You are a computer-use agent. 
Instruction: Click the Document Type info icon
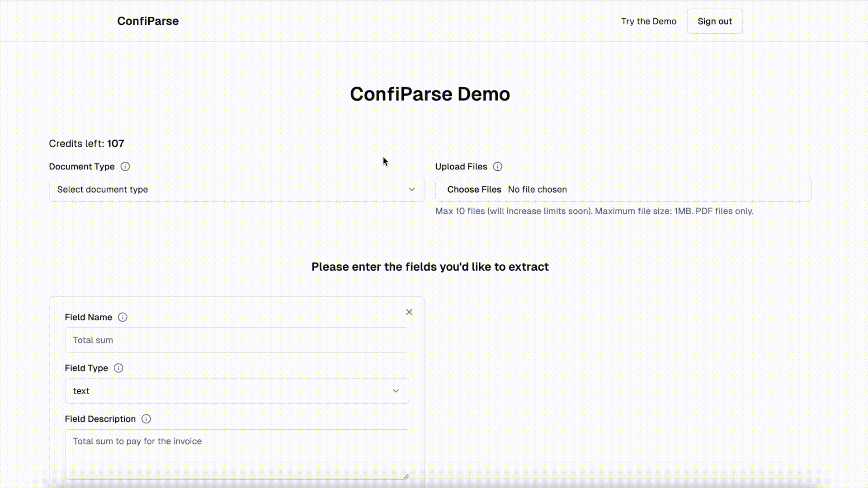click(x=125, y=167)
